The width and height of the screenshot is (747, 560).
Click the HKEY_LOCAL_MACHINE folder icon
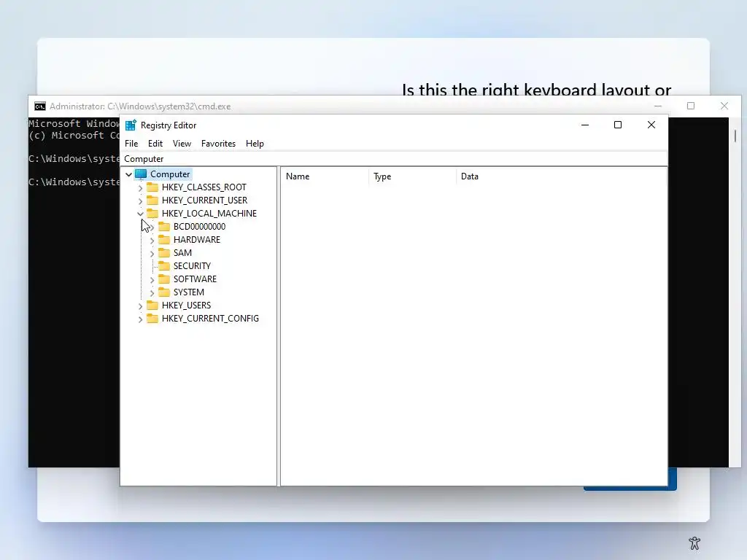point(152,213)
